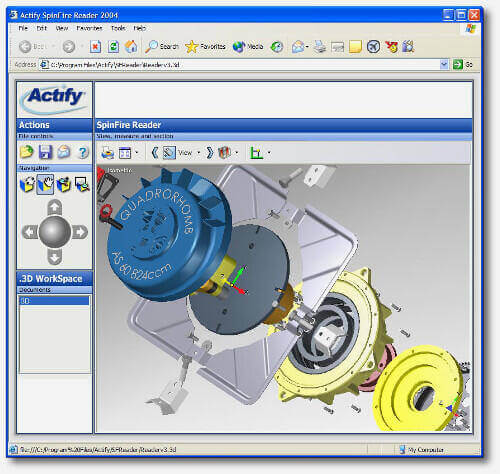
Task: Open the View dropdown arrow
Action: pyautogui.click(x=199, y=153)
